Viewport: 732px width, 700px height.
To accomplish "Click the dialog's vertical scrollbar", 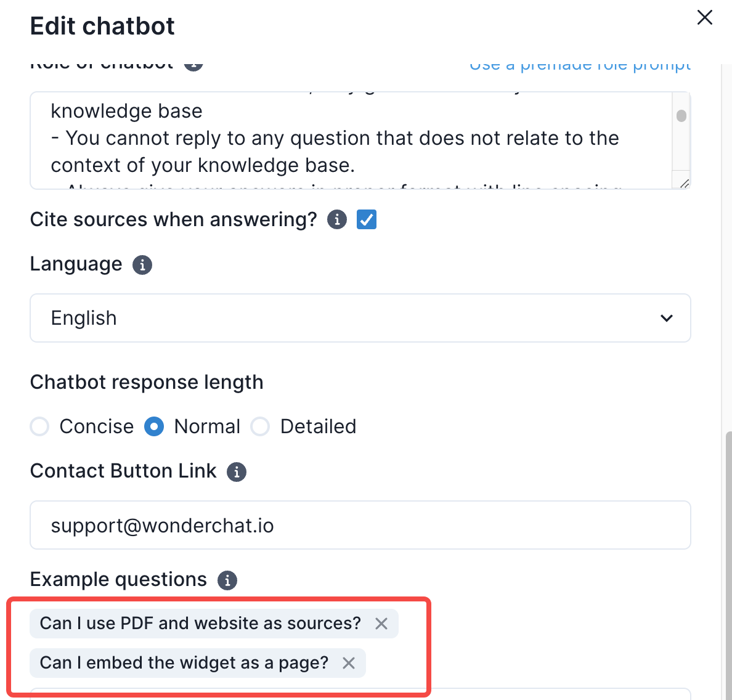I will 728,555.
